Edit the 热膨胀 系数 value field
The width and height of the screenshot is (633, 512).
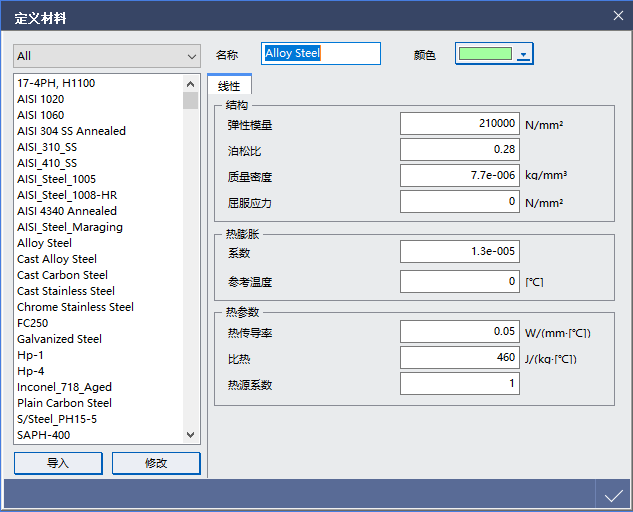click(459, 252)
